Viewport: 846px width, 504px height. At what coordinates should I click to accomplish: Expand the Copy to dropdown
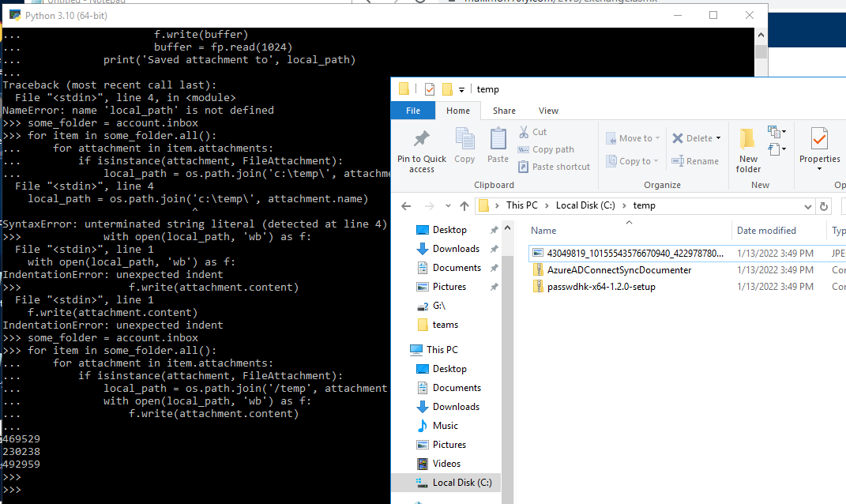coord(656,161)
